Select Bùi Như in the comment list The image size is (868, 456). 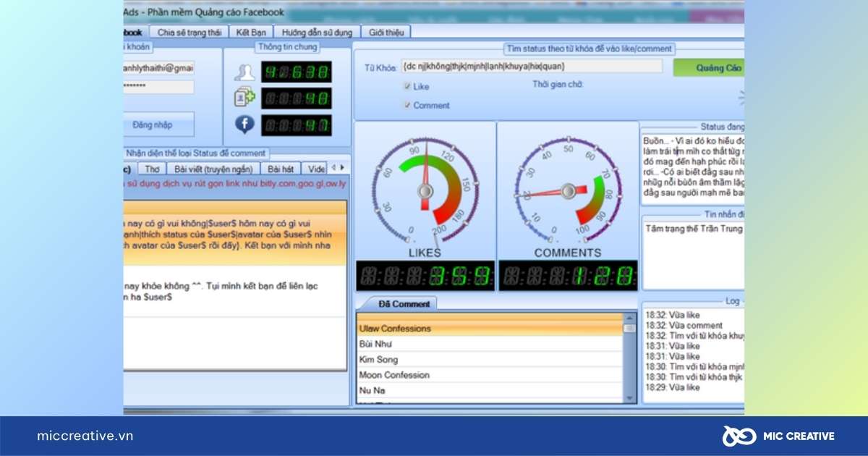pyautogui.click(x=490, y=344)
